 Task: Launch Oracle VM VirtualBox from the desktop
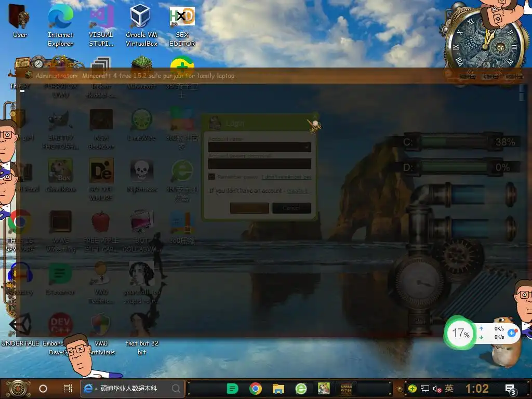click(x=141, y=25)
